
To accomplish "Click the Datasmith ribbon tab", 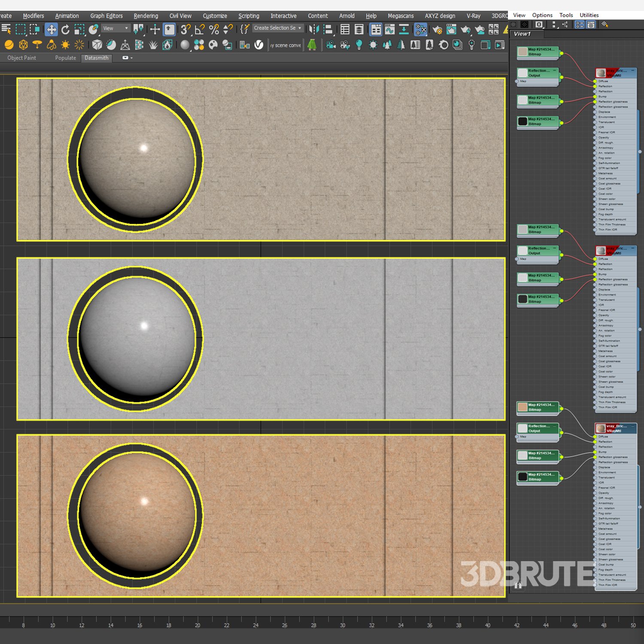I will [x=96, y=58].
